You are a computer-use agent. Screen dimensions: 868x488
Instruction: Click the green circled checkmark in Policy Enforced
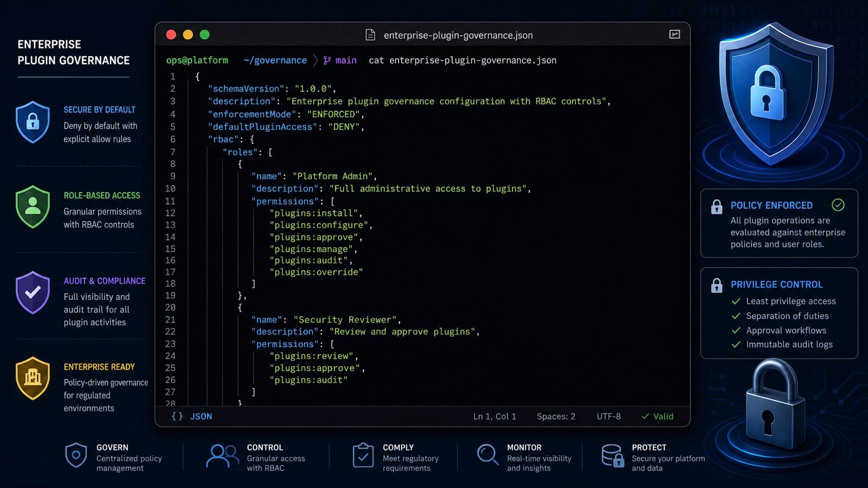[x=838, y=205]
